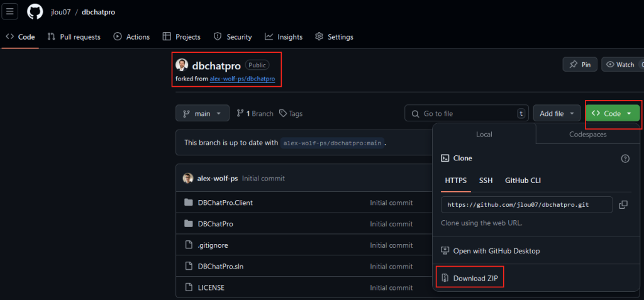Click the folder icon beside DBChatPro.Client

189,203
